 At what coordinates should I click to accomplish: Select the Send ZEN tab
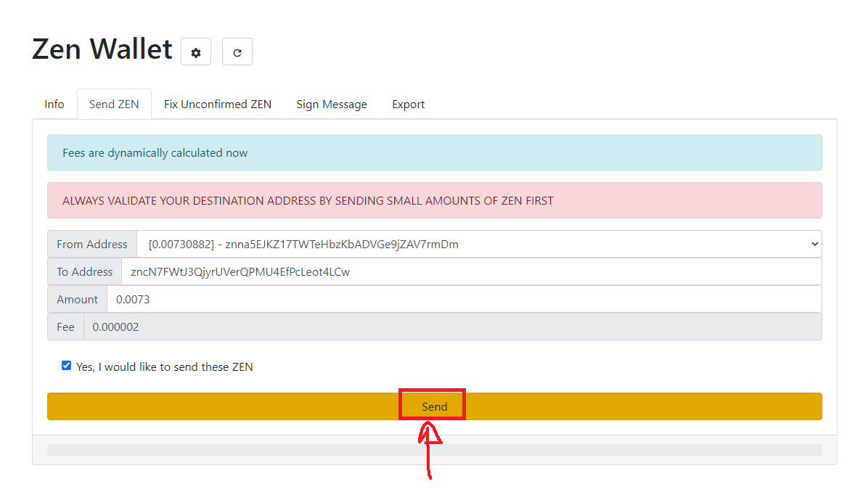click(x=114, y=104)
